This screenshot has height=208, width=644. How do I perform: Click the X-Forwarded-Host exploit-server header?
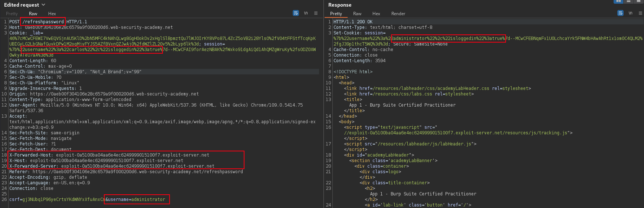pos(109,155)
